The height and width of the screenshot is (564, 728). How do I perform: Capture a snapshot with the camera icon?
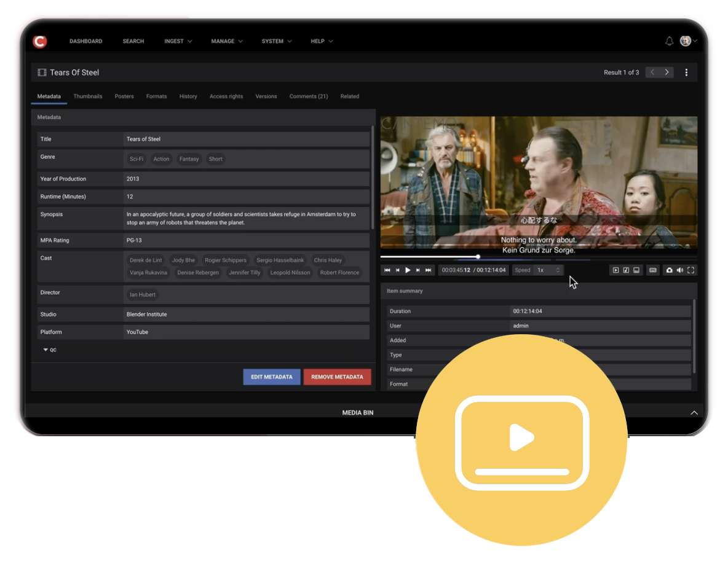(669, 270)
